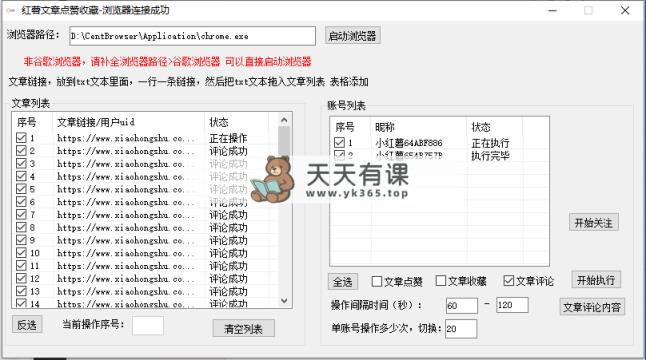Click the 反选 button
646x360 pixels.
27,325
